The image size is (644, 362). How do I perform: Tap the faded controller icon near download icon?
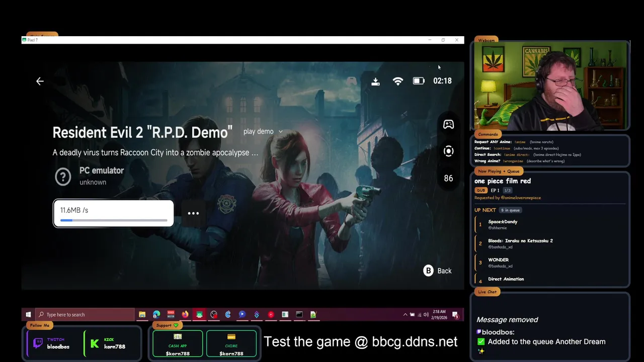352,80
